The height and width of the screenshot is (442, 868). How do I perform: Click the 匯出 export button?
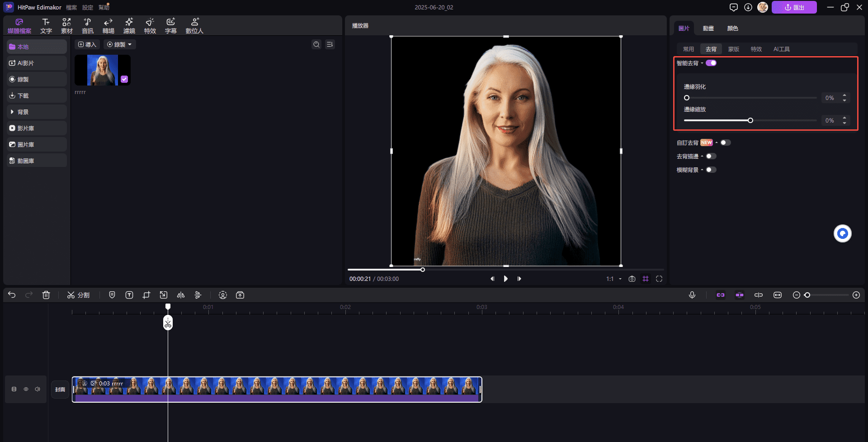point(794,7)
